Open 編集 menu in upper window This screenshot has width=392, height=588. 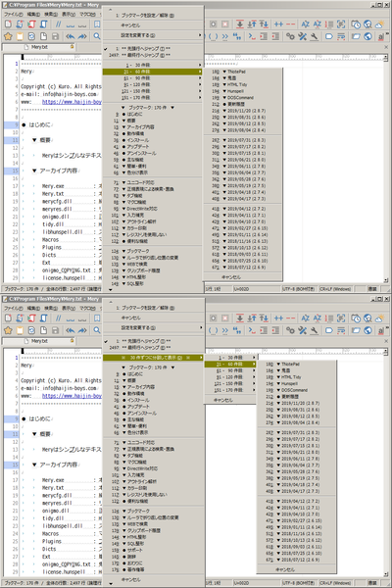pyautogui.click(x=33, y=15)
